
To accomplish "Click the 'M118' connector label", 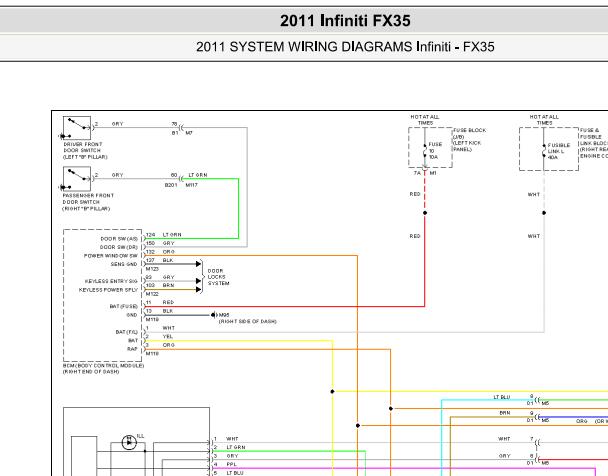I will [152, 354].
